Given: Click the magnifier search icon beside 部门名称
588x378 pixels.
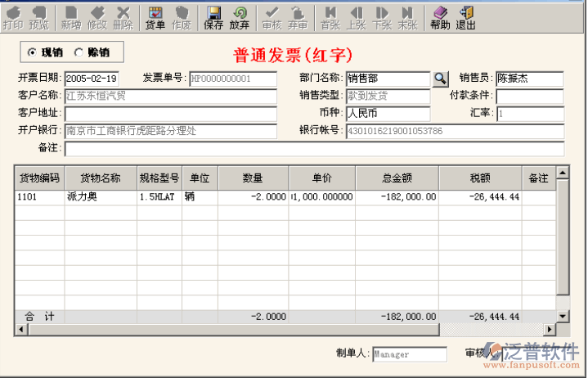Looking at the screenshot, I should [441, 79].
